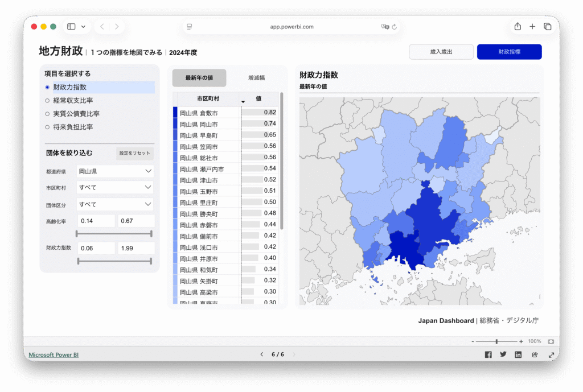This screenshot has width=583, height=392.
Task: Select the 岡山県 赤磐市 table row
Action: [x=225, y=225]
